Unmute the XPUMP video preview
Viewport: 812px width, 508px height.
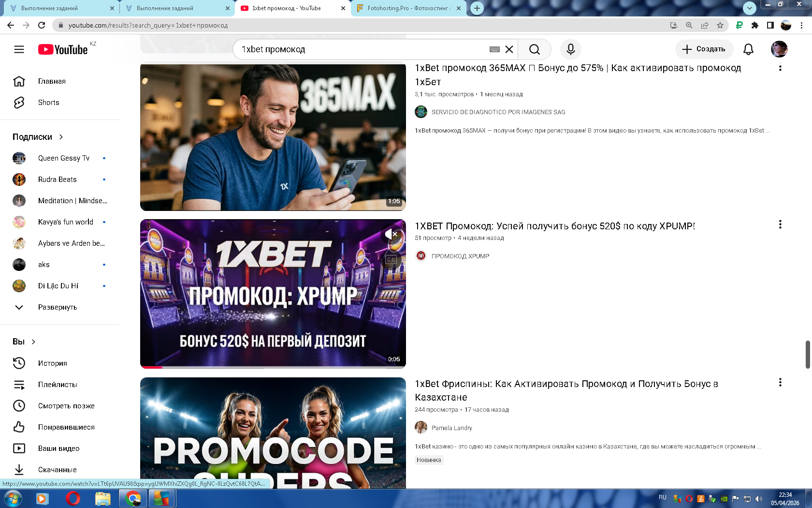[x=392, y=235]
